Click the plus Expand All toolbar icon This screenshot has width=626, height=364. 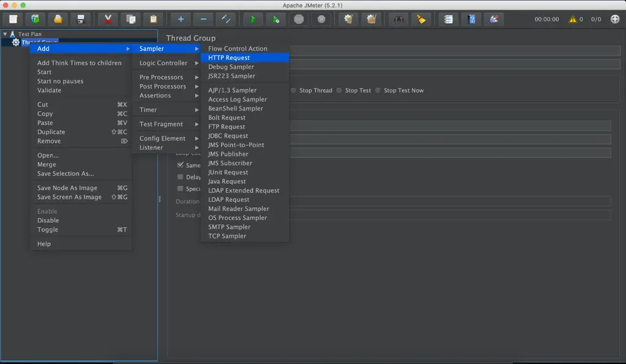pyautogui.click(x=180, y=19)
